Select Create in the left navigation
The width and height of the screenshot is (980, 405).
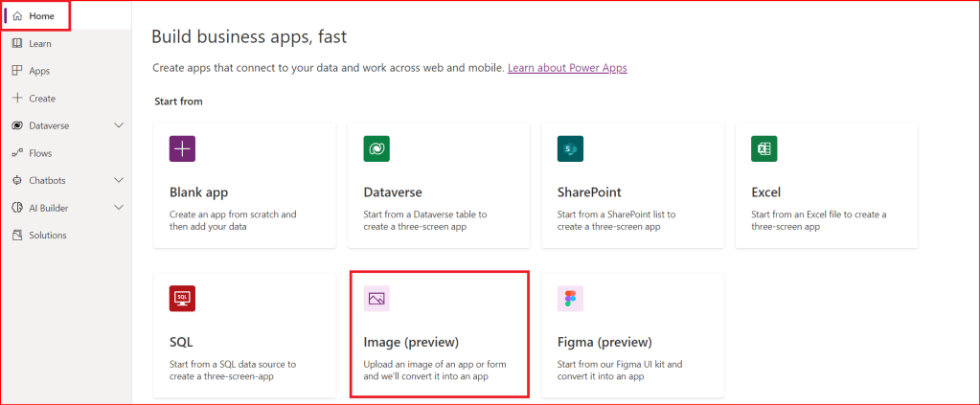click(42, 99)
